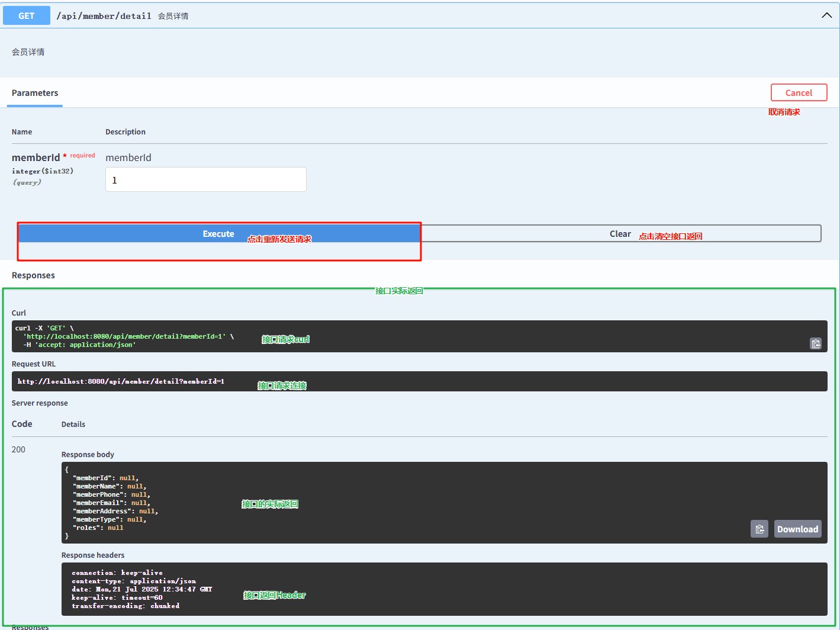Click the "memberEmail": null line

pyautogui.click(x=111, y=503)
